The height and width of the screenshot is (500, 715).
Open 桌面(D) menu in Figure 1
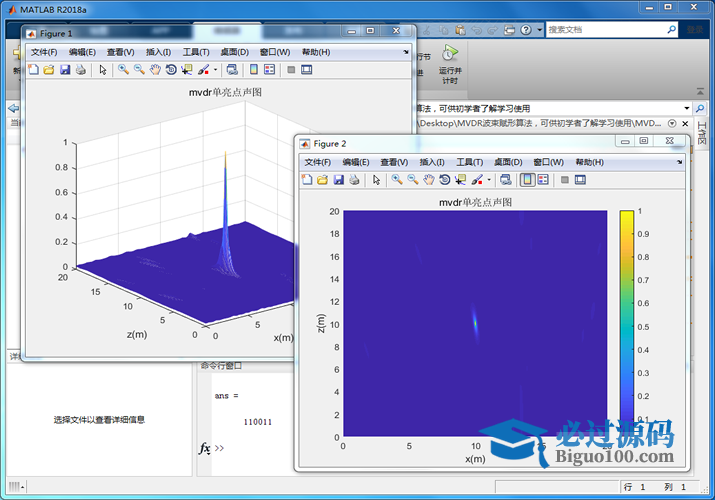pyautogui.click(x=235, y=52)
